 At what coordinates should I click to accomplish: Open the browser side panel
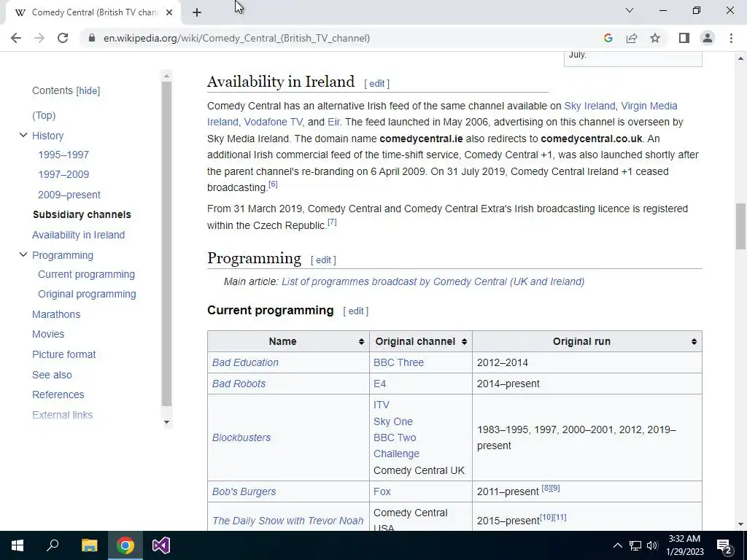[684, 38]
